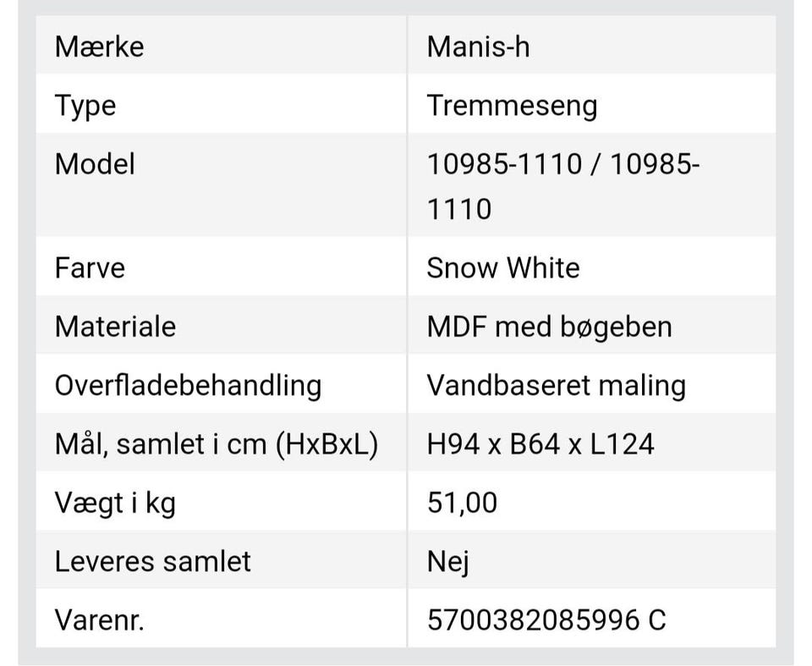Select the 51,00 weight value
812x666 pixels.
pyautogui.click(x=462, y=504)
